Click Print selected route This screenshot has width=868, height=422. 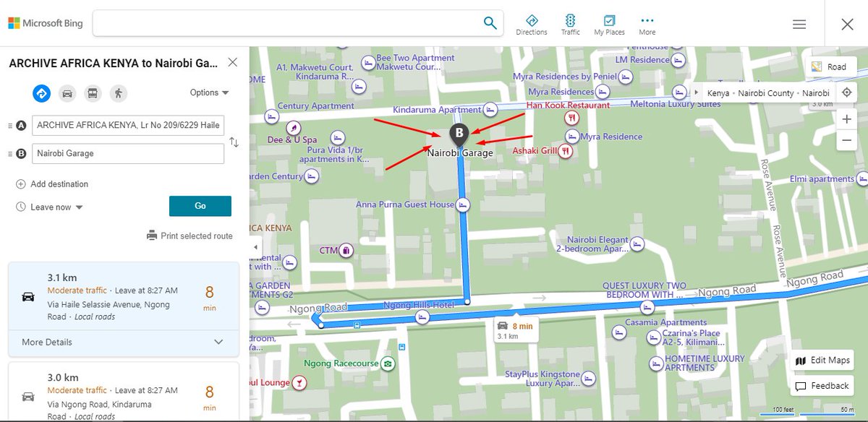(x=190, y=236)
